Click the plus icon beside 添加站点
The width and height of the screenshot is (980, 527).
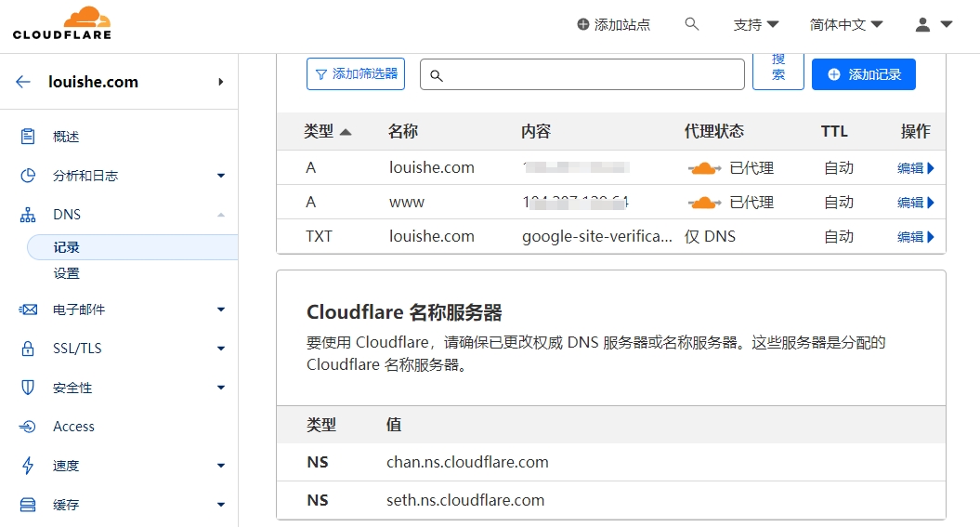click(583, 24)
